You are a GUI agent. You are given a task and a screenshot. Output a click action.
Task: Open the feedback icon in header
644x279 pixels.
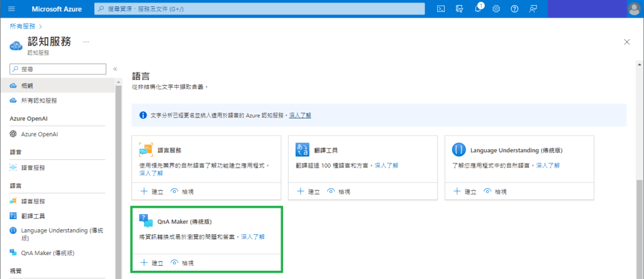point(533,9)
